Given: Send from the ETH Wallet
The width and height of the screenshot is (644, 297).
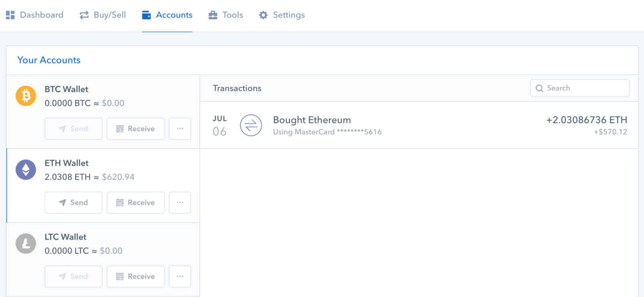Looking at the screenshot, I should point(73,203).
